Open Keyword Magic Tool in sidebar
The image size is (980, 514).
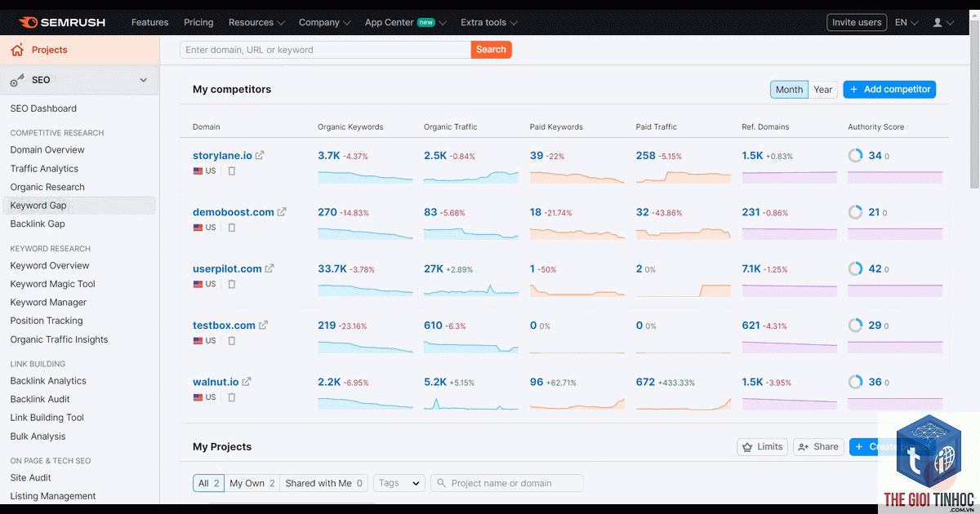(53, 284)
